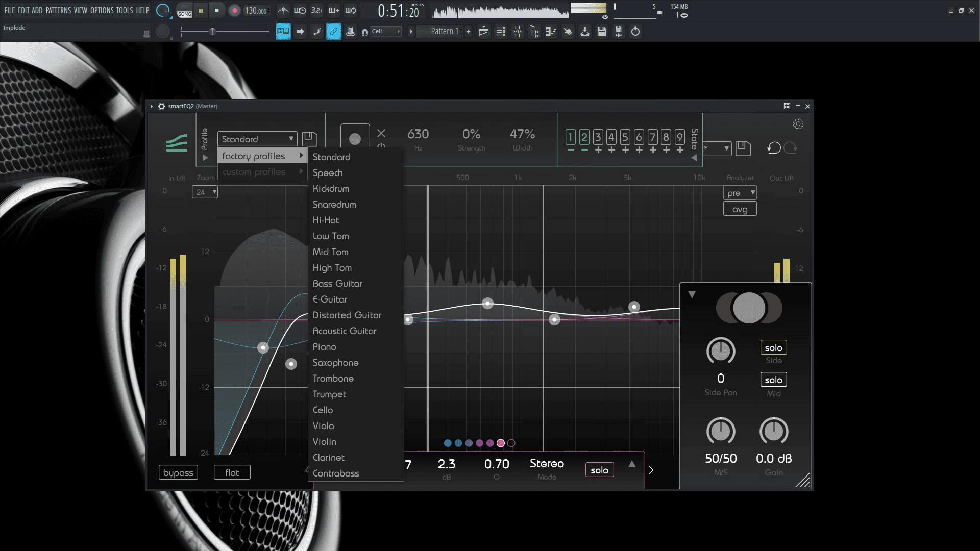Open smartEQ2 settings gear

[x=798, y=124]
